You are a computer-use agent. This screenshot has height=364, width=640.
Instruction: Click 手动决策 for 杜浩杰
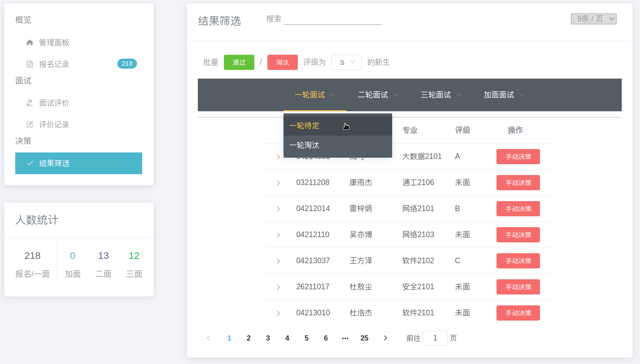[518, 313]
